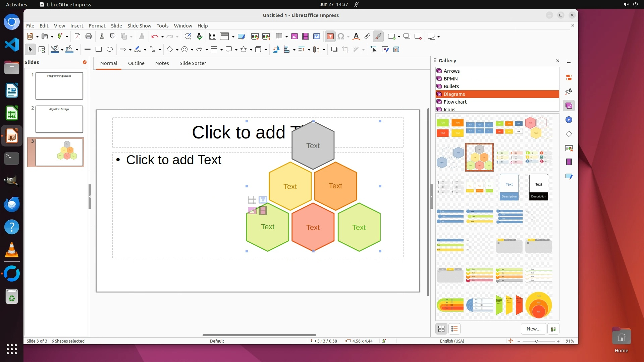Click the Insert Text Box icon
Viewport: 644px width, 362px height.
pyautogui.click(x=330, y=37)
